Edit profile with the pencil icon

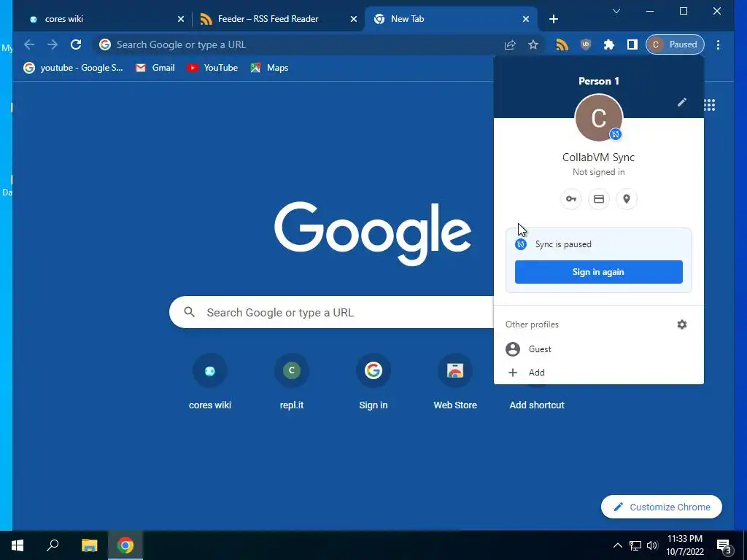[x=682, y=102]
